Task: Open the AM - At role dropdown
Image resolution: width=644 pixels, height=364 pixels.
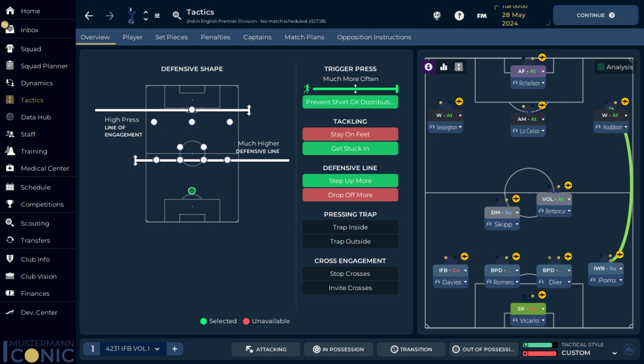Action: 528,119
